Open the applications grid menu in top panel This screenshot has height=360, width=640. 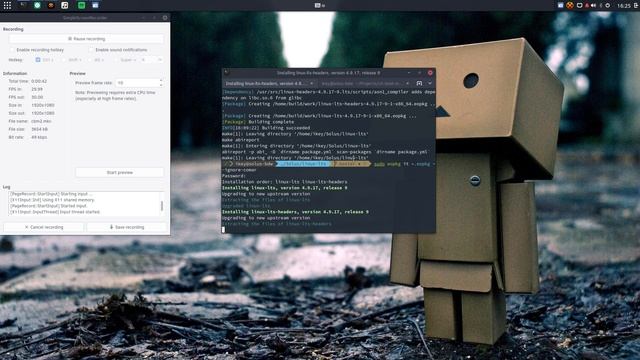7,5
